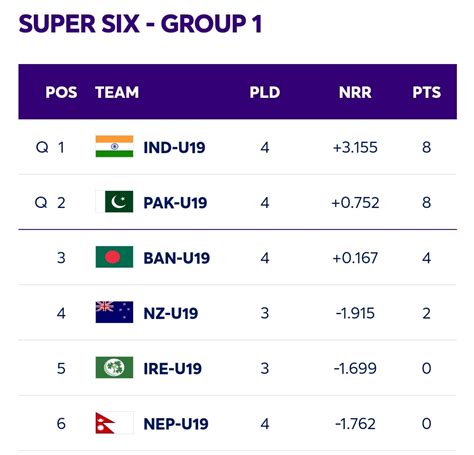Click the Bangladesh flag icon

(x=114, y=257)
